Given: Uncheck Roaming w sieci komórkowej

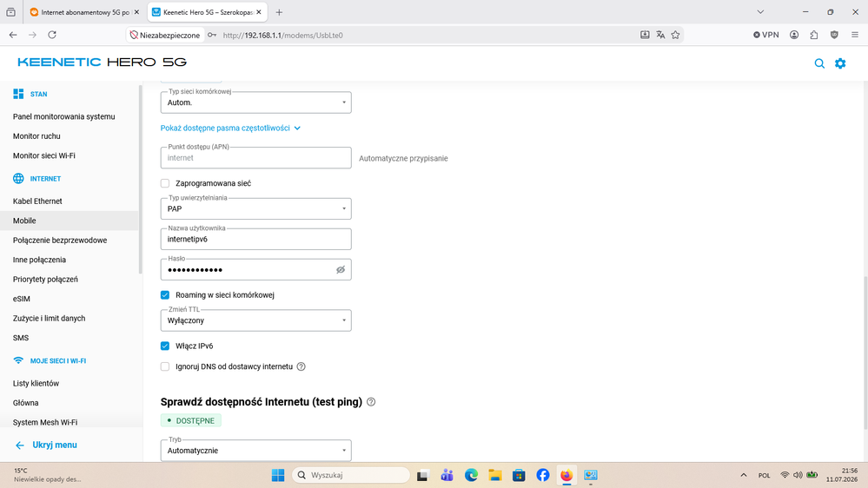Looking at the screenshot, I should (165, 295).
